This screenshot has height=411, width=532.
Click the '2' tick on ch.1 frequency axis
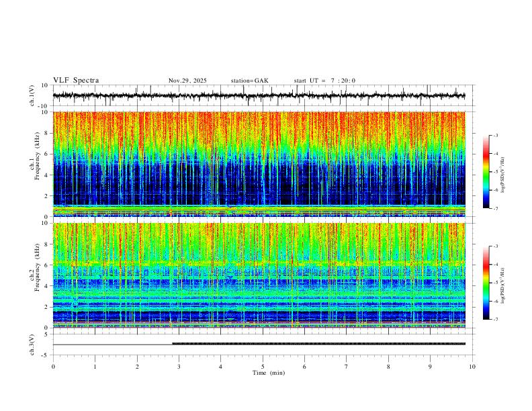[46, 195]
